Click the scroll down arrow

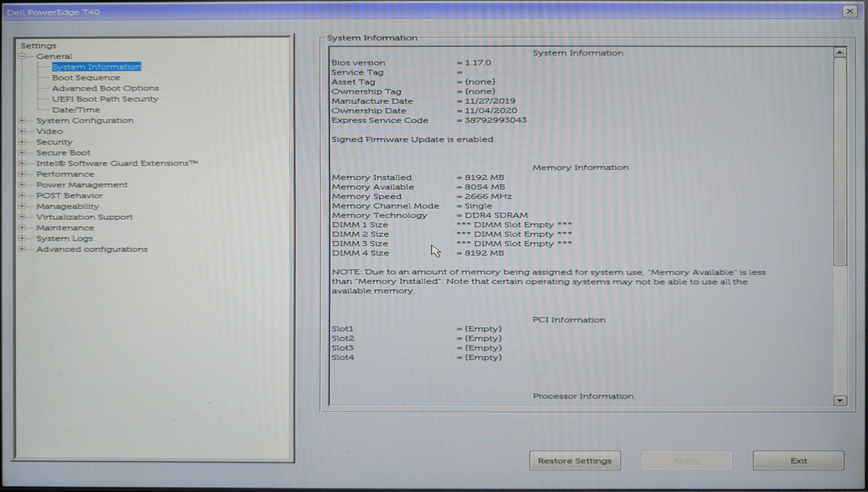[x=840, y=400]
